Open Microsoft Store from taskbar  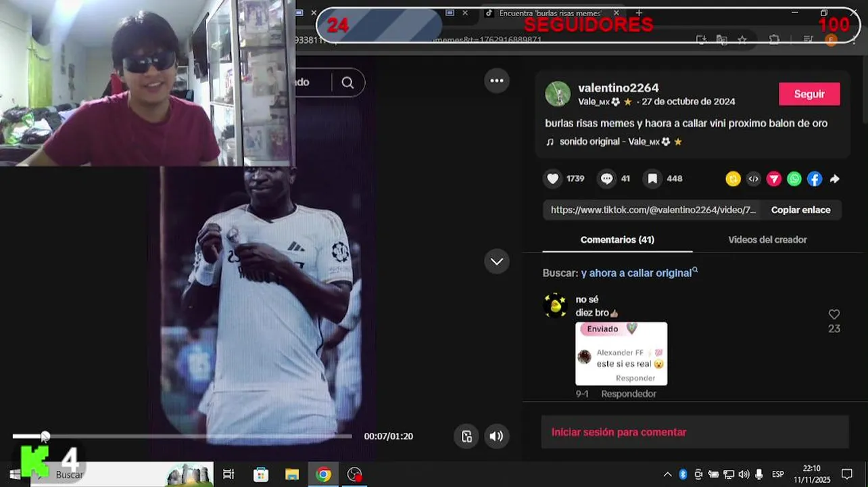pos(260,474)
